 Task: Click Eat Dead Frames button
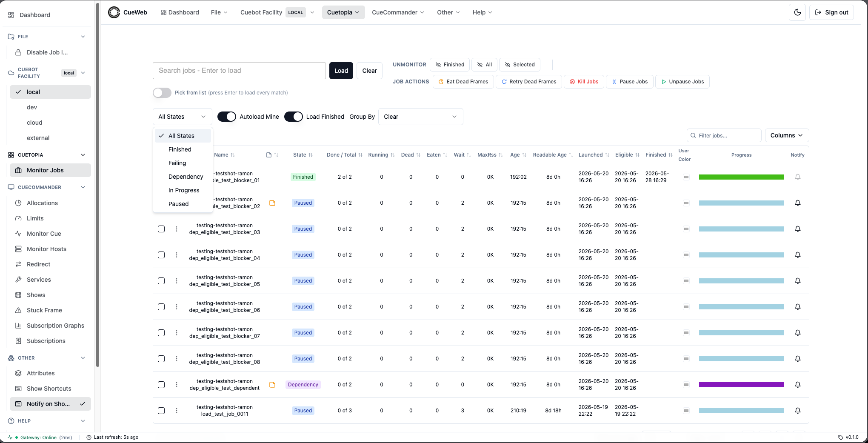point(463,82)
